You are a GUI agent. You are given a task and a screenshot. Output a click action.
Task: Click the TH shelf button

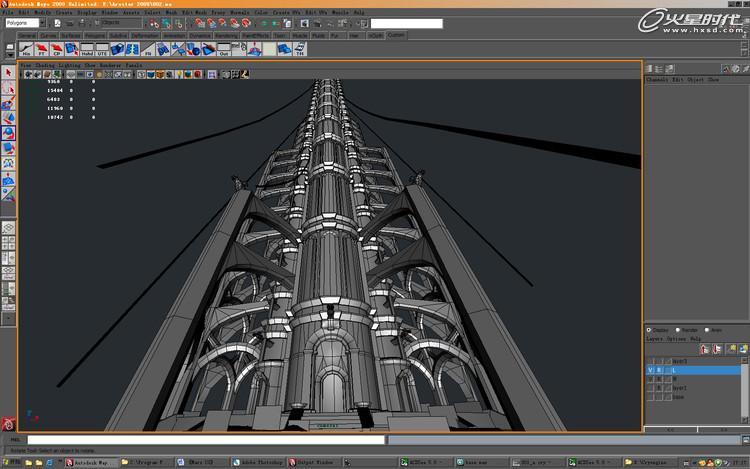(x=299, y=49)
